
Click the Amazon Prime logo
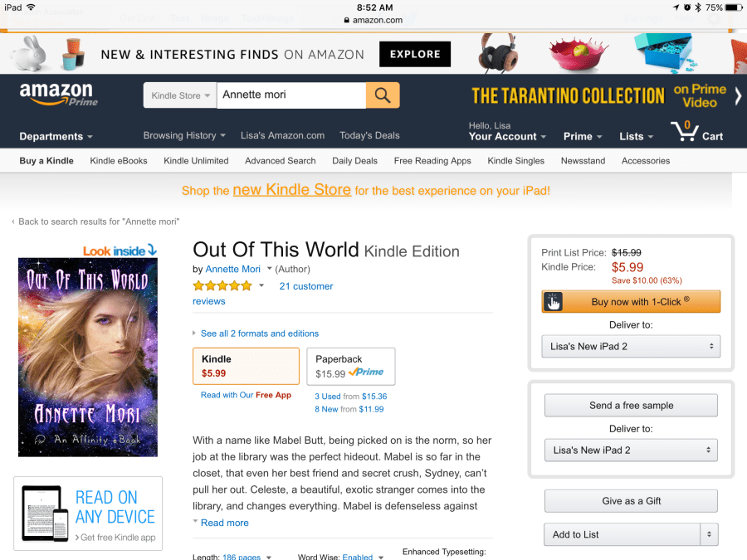pos(59,95)
